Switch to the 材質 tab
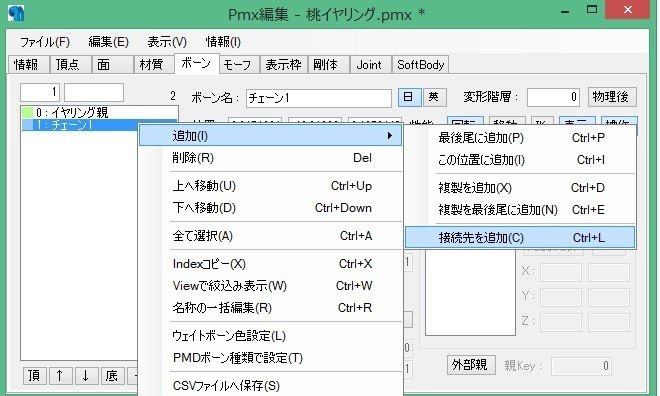660x396 pixels. point(154,64)
